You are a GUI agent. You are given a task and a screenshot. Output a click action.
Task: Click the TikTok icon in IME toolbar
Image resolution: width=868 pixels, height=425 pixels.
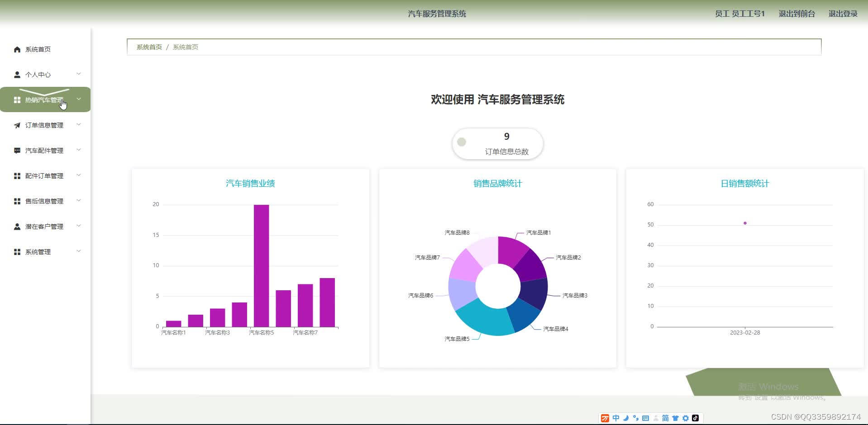pyautogui.click(x=696, y=418)
